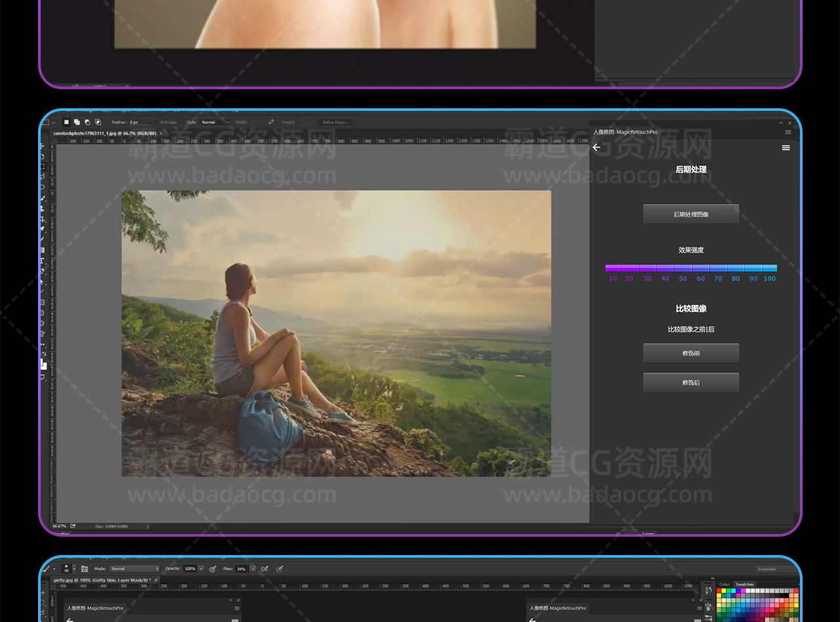
Task: Click the Feather input field
Action: 139,122
